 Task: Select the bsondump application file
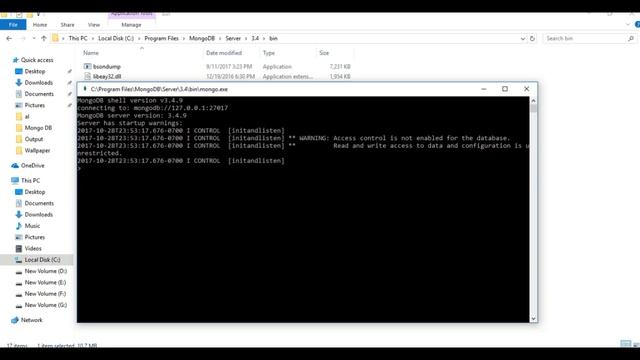(107, 67)
